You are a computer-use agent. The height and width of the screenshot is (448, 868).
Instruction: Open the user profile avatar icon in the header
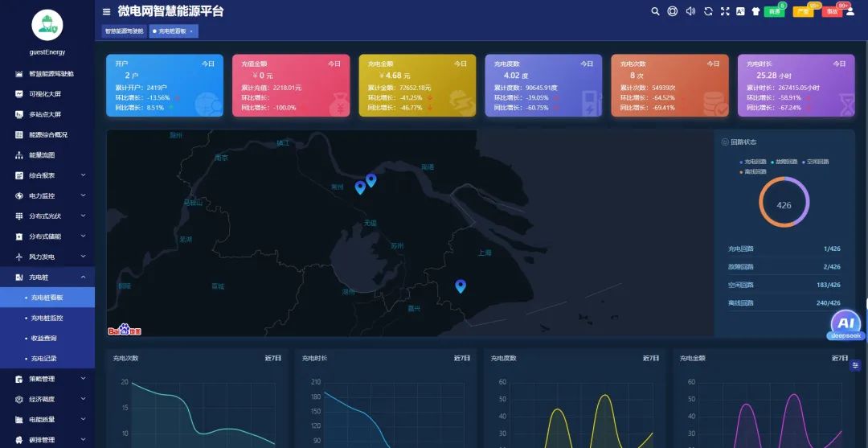[850, 11]
